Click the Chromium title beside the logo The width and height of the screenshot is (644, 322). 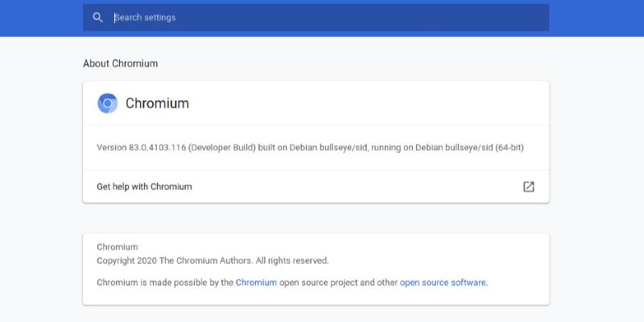(157, 104)
